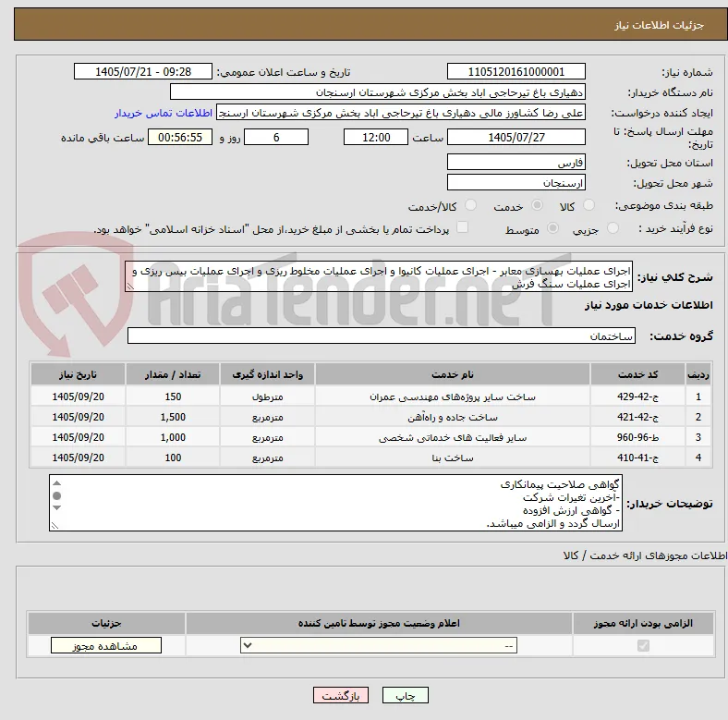728x720 pixels.
Task: Click the بازگشت back button
Action: (x=341, y=695)
